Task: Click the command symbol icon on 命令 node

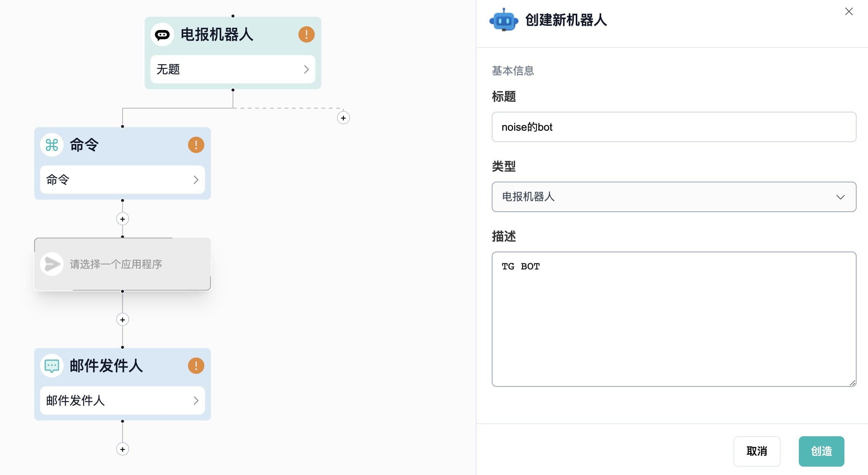Action: pos(52,145)
